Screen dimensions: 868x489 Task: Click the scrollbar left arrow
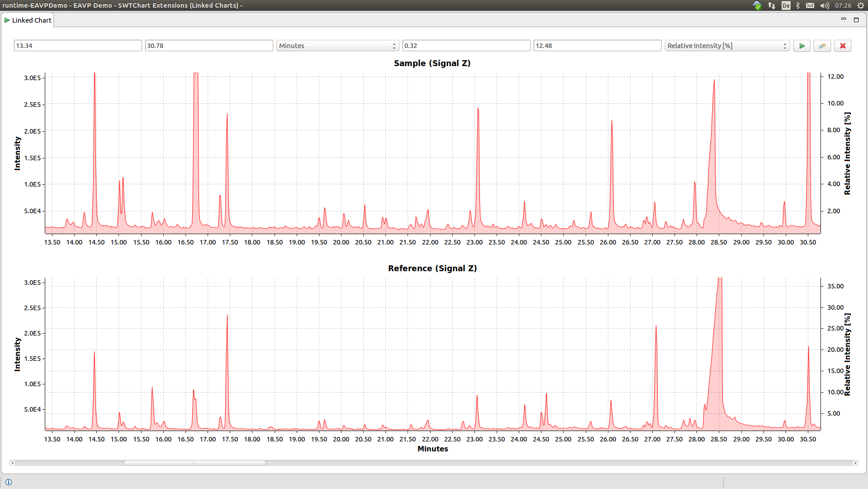click(12, 463)
